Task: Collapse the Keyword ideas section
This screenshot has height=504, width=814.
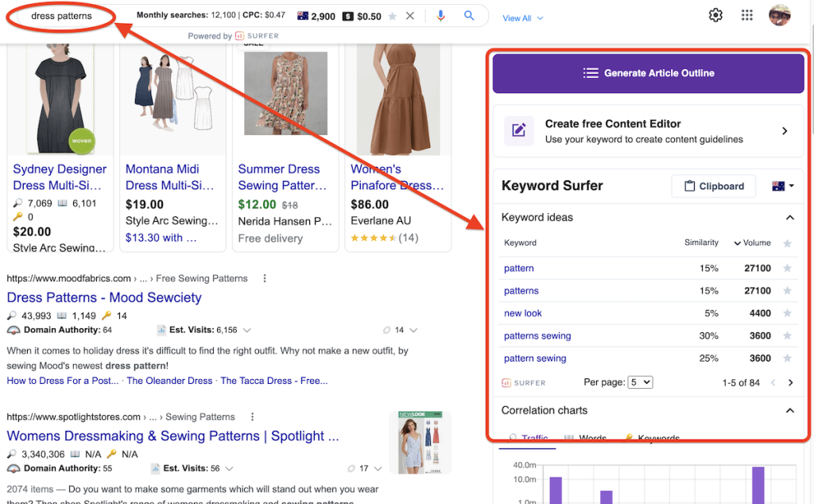Action: pos(789,218)
